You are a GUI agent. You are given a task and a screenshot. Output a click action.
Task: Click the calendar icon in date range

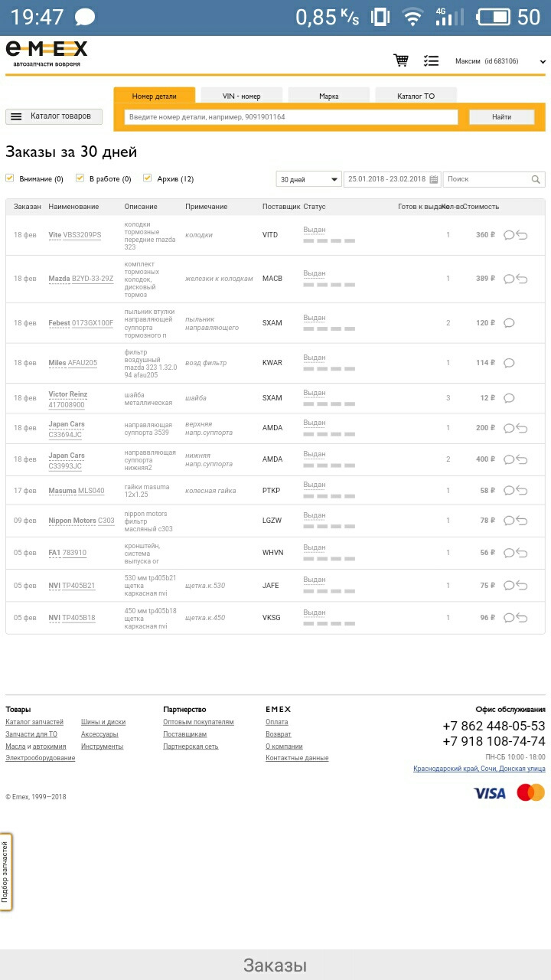click(434, 179)
